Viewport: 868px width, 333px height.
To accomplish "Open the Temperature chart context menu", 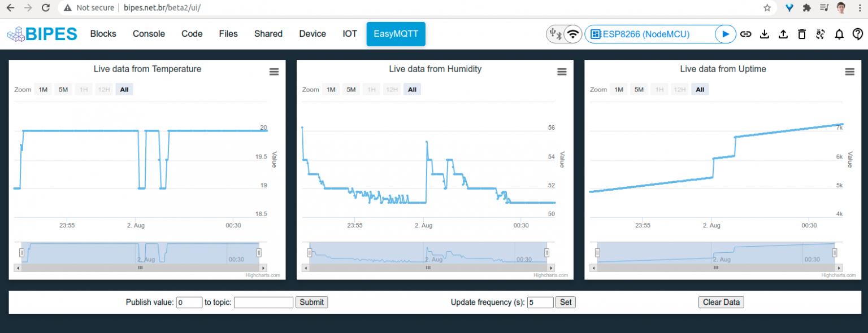I will pos(274,72).
